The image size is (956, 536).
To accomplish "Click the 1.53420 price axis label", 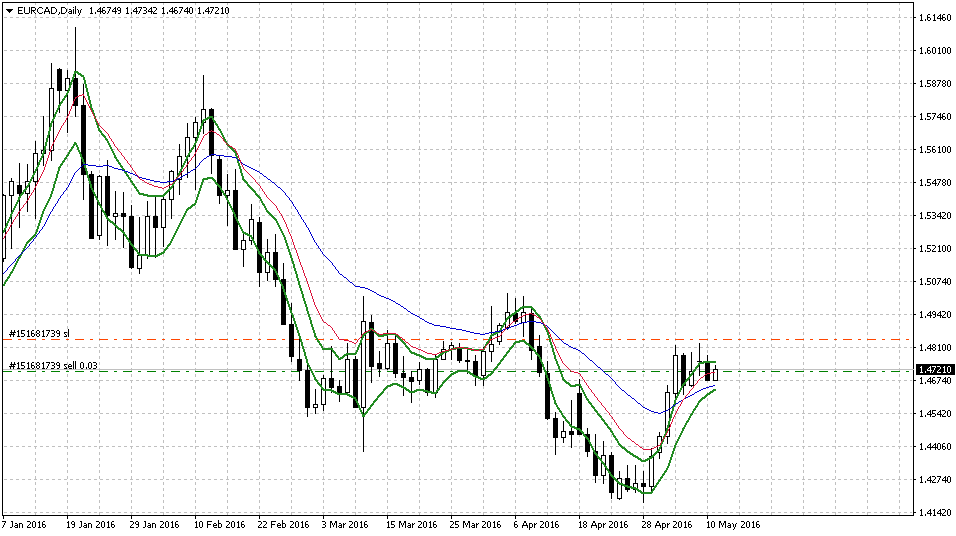I will (935, 215).
